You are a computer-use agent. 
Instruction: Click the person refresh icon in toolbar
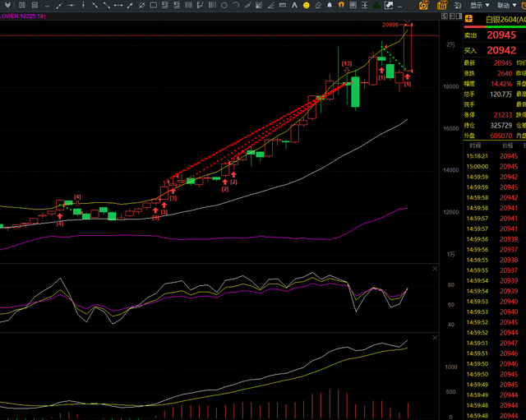[458, 5]
